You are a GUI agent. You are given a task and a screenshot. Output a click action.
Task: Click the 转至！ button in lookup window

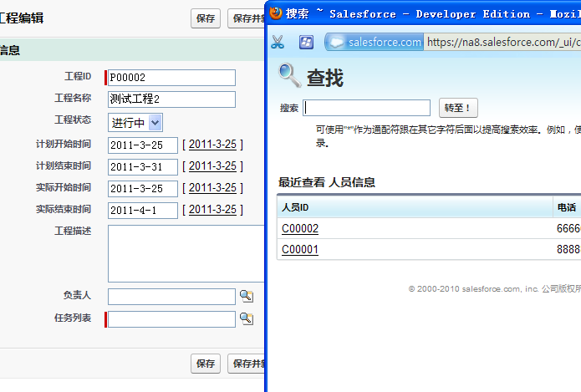pyautogui.click(x=458, y=108)
